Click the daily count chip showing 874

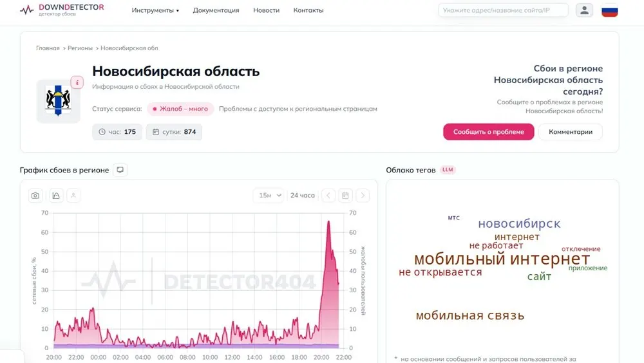coord(174,132)
